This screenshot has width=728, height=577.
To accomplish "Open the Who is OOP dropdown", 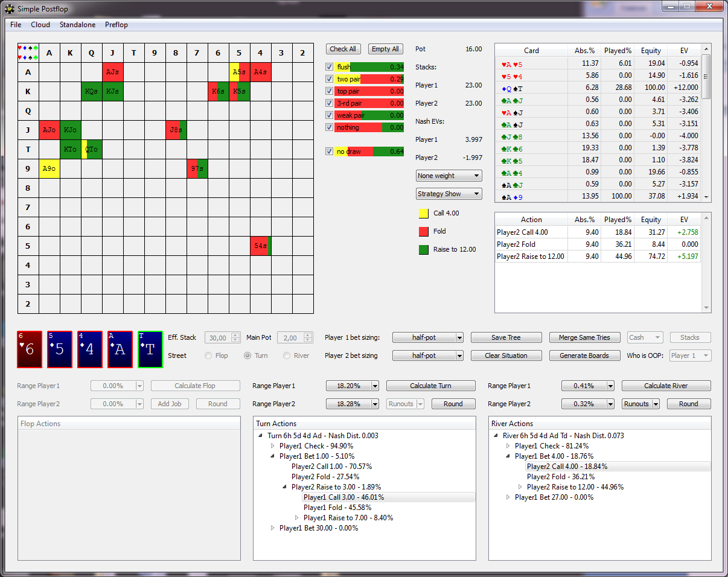I will (x=690, y=355).
